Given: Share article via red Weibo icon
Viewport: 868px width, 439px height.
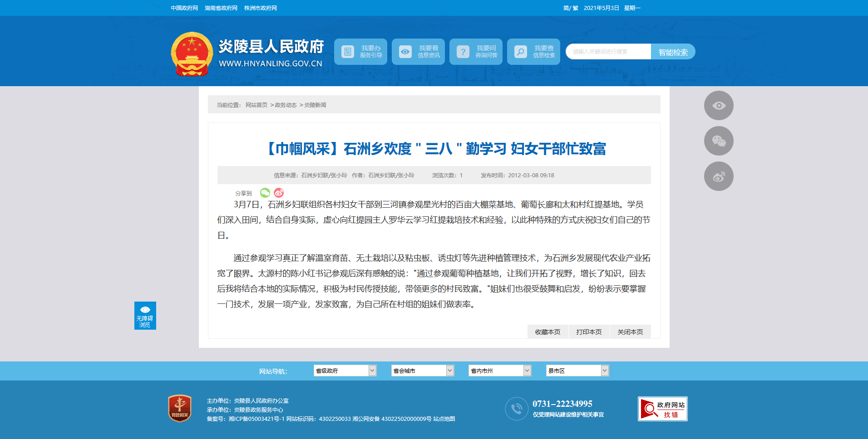Looking at the screenshot, I should [x=279, y=193].
